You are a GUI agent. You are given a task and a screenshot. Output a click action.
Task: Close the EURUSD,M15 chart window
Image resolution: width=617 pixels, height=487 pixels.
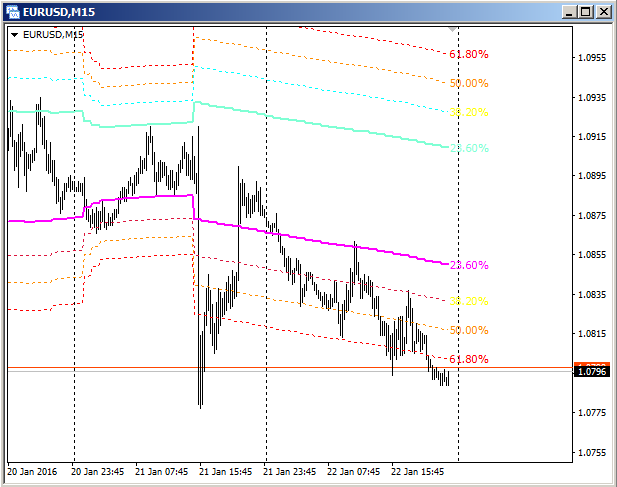[603, 12]
